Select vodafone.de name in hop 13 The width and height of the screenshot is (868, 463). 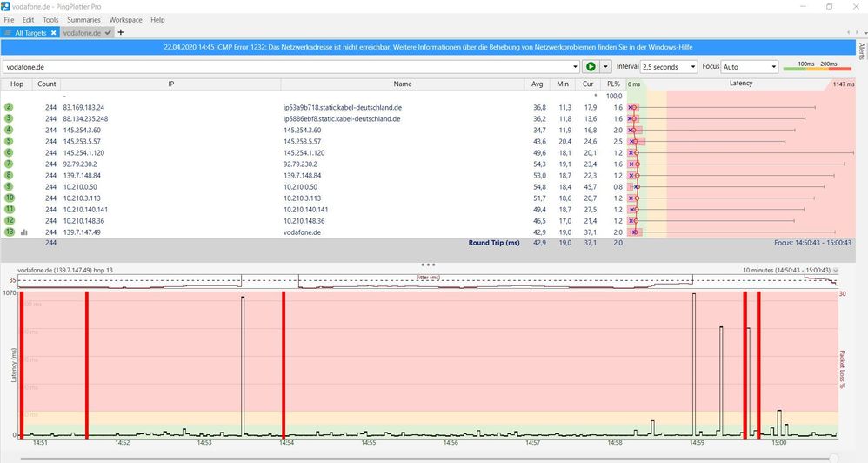pyautogui.click(x=302, y=232)
